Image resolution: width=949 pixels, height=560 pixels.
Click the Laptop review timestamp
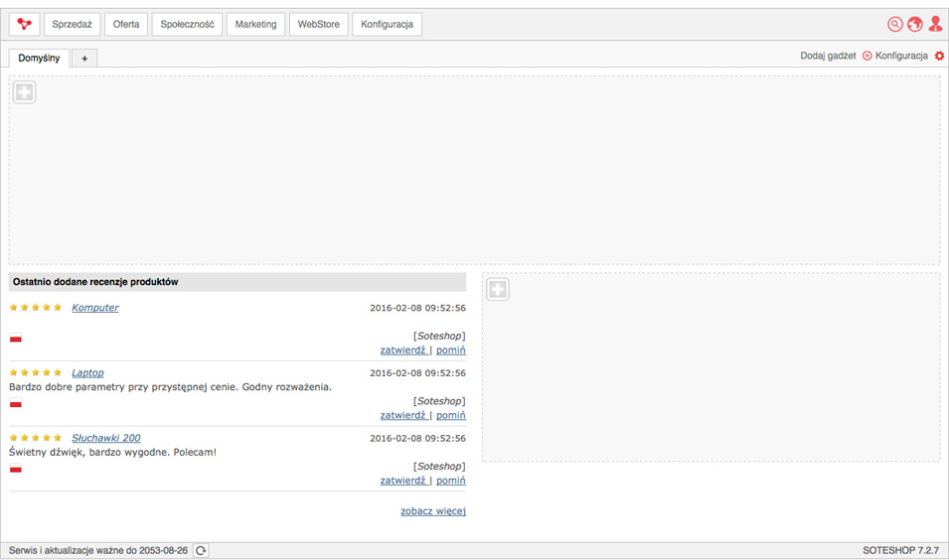click(x=417, y=373)
